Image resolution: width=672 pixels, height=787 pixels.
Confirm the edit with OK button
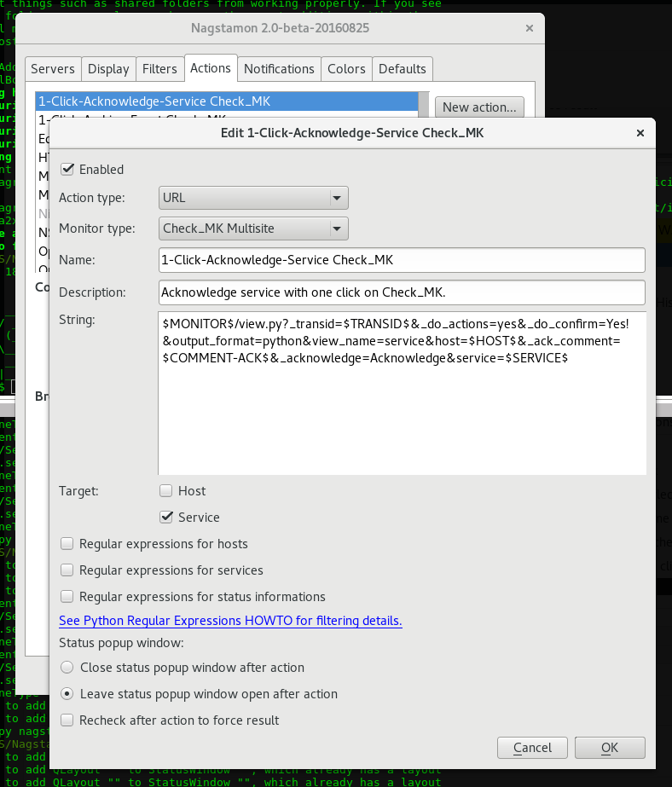(x=609, y=748)
